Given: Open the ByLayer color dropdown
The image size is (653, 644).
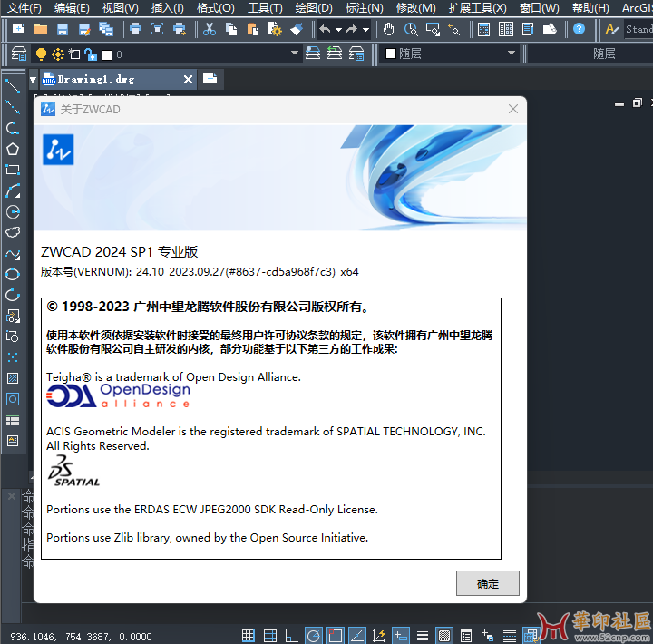Looking at the screenshot, I should [x=512, y=53].
